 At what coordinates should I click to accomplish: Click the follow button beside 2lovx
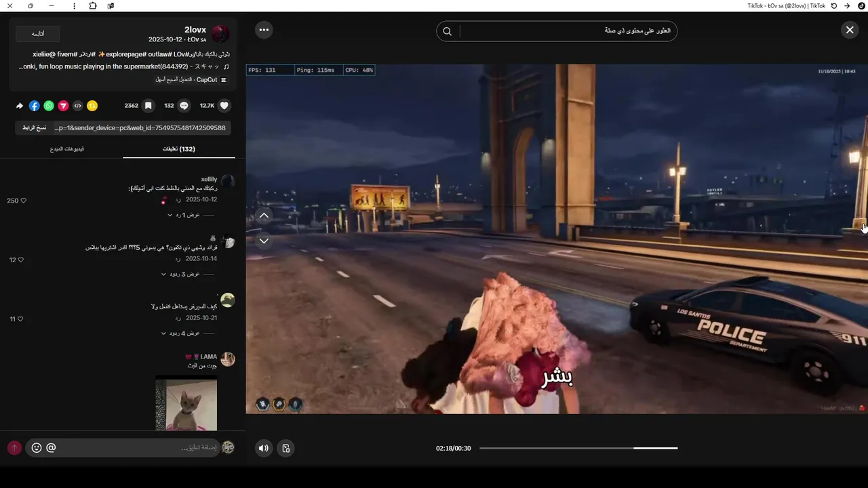pos(38,34)
